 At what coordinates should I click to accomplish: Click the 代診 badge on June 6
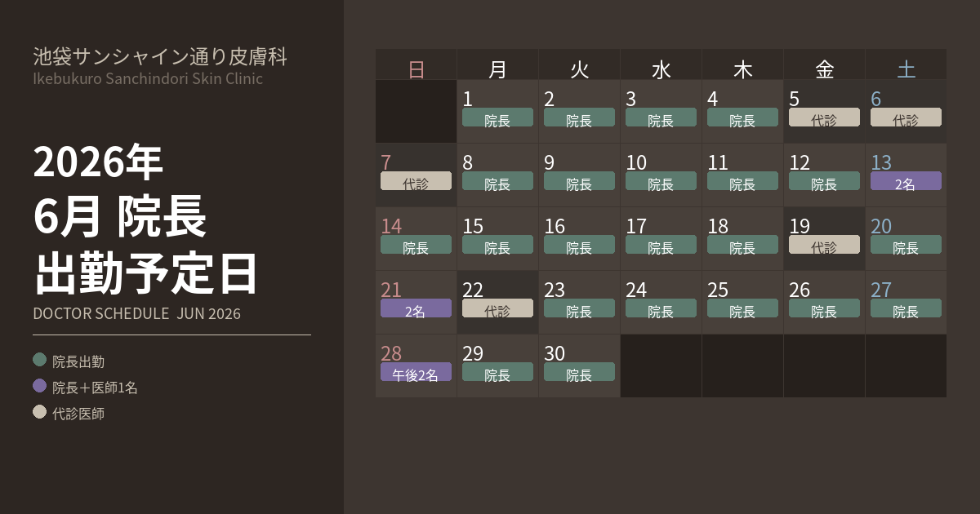point(906,117)
